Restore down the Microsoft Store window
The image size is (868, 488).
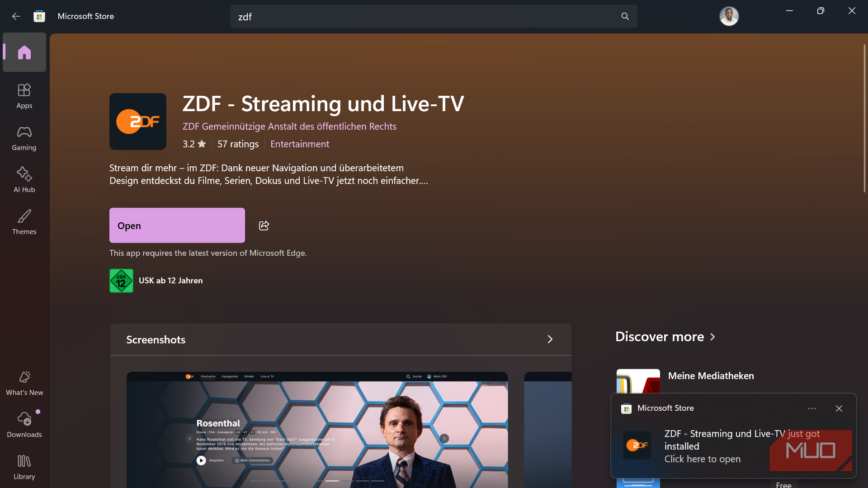click(821, 11)
